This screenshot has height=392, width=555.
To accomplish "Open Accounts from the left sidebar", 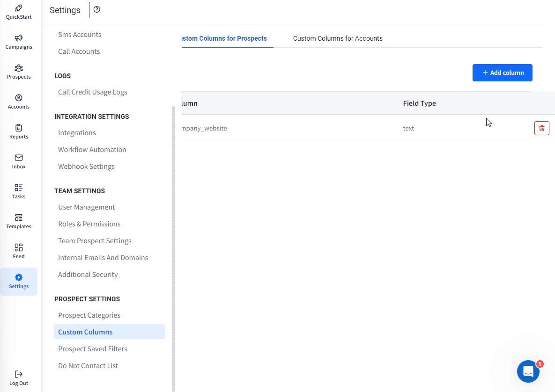I will coord(19,98).
